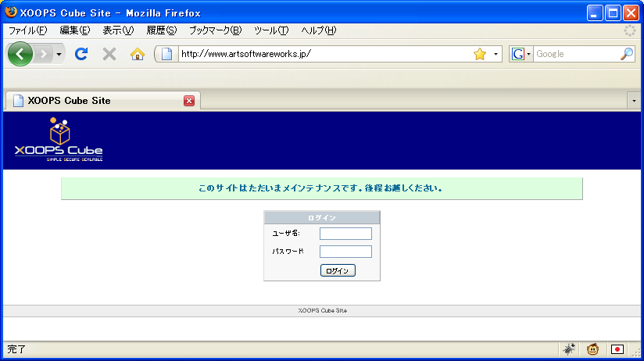Go to the Home page icon
Viewport: 644px width, 361px height.
coord(138,54)
